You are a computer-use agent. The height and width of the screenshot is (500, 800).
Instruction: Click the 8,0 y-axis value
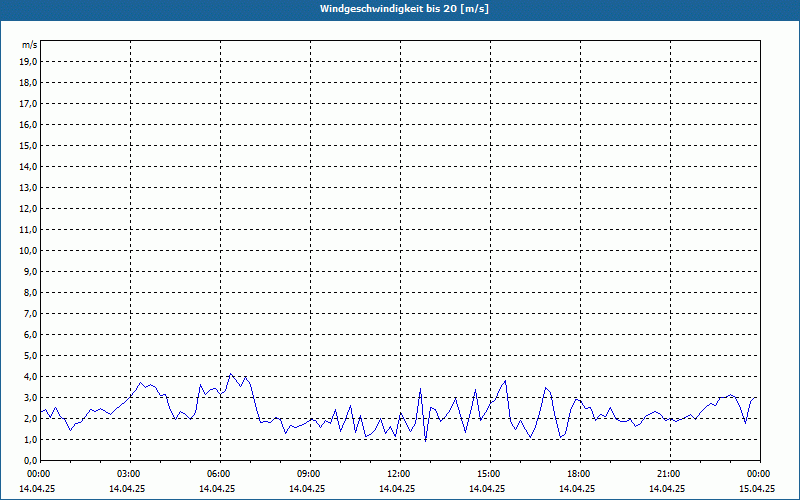point(30,292)
